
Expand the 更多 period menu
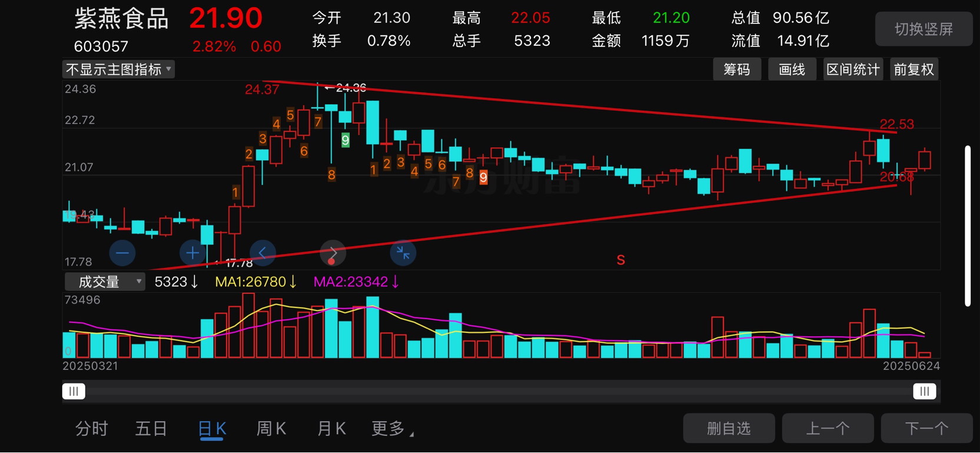pos(392,428)
